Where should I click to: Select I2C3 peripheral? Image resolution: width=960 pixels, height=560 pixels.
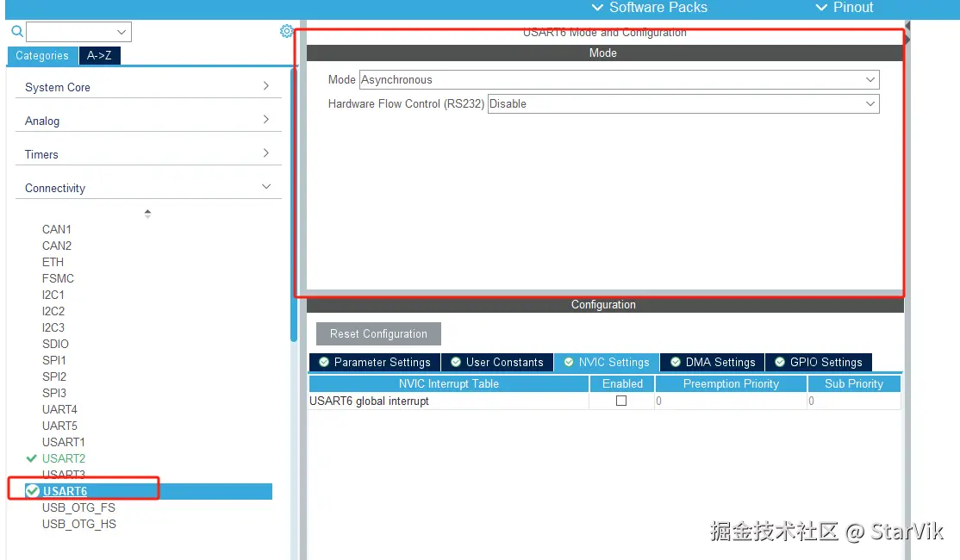53,327
